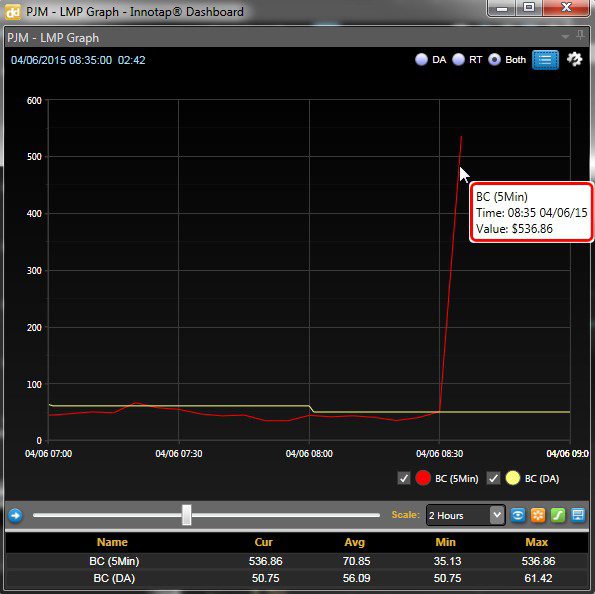Click the timeline slider handle

coord(186,515)
